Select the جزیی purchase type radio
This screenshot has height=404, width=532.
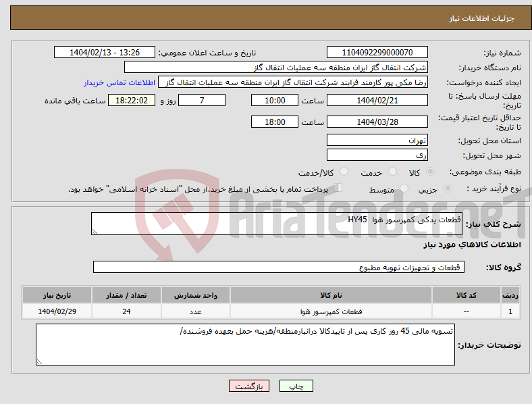[448, 188]
